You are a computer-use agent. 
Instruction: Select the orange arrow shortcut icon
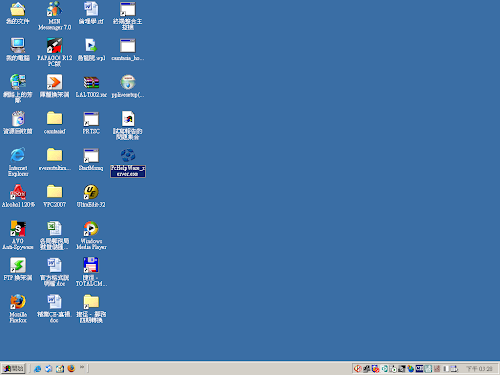coord(54,82)
